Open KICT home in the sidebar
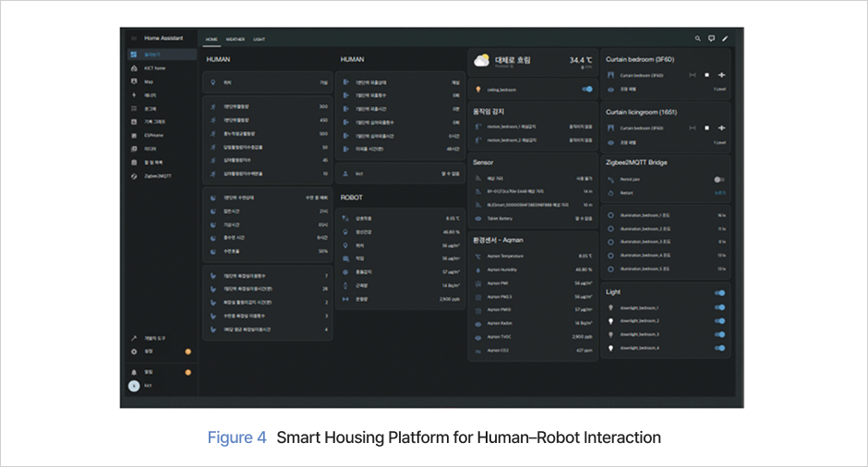Viewport: 868px width, 467px height. pos(163,68)
